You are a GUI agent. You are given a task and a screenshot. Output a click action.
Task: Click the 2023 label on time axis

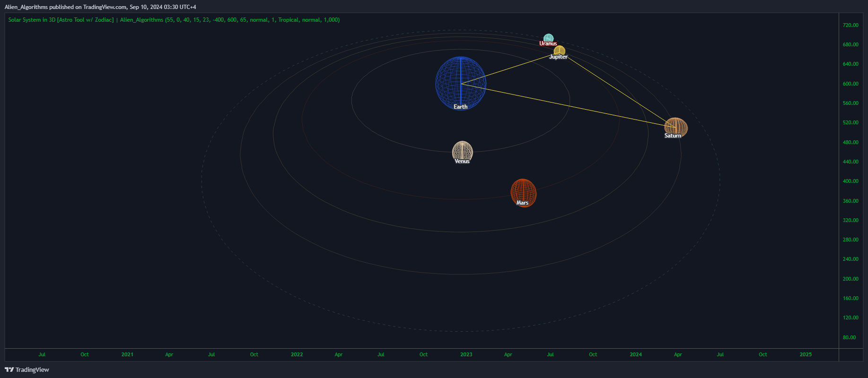click(466, 354)
